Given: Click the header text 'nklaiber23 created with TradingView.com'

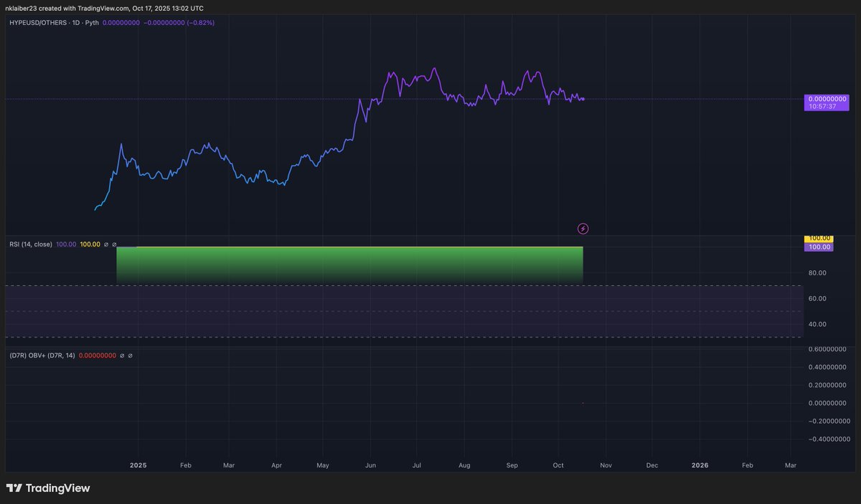Looking at the screenshot, I should (67, 8).
